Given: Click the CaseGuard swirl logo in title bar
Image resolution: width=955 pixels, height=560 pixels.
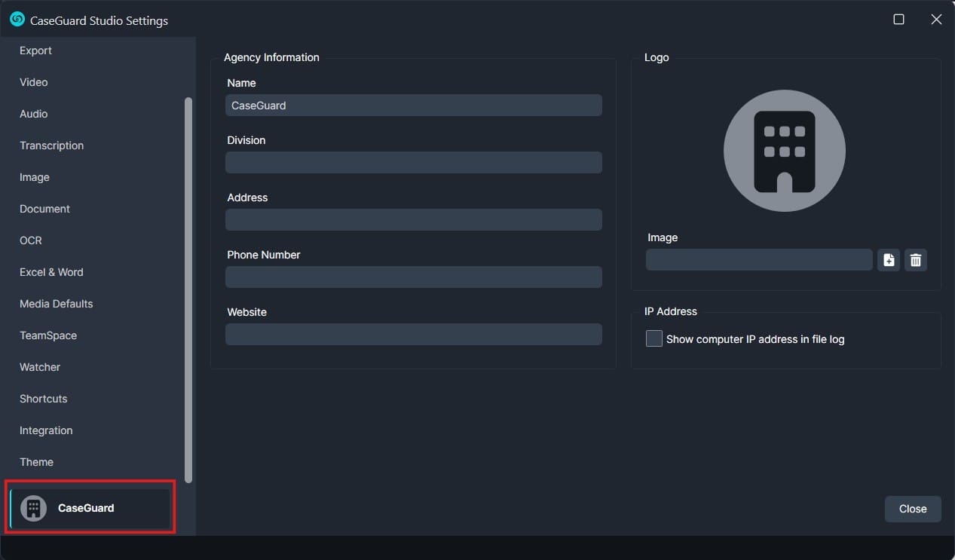Looking at the screenshot, I should (x=17, y=20).
